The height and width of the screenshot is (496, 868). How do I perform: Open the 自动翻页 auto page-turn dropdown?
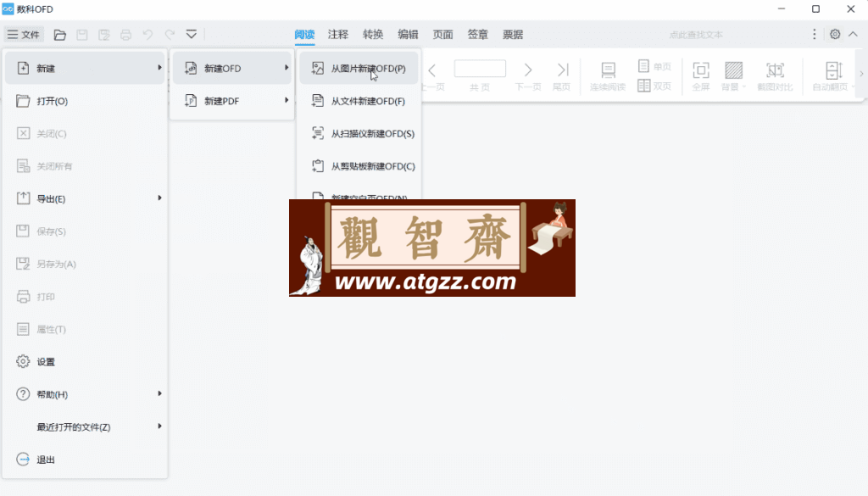point(834,75)
